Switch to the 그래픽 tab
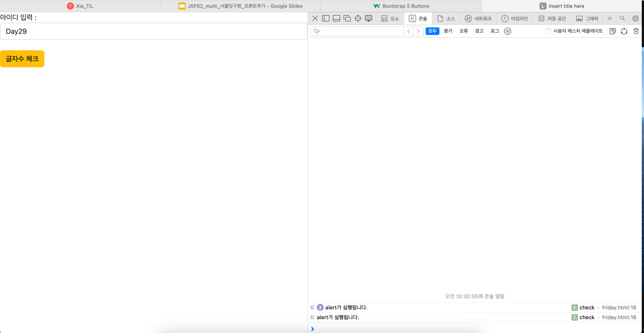This screenshot has height=333, width=644. click(x=587, y=18)
